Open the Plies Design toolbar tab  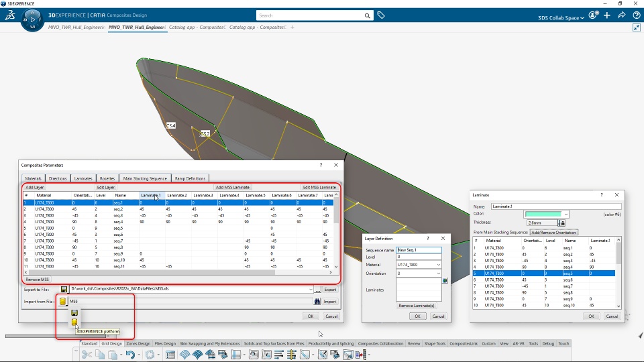click(x=165, y=343)
